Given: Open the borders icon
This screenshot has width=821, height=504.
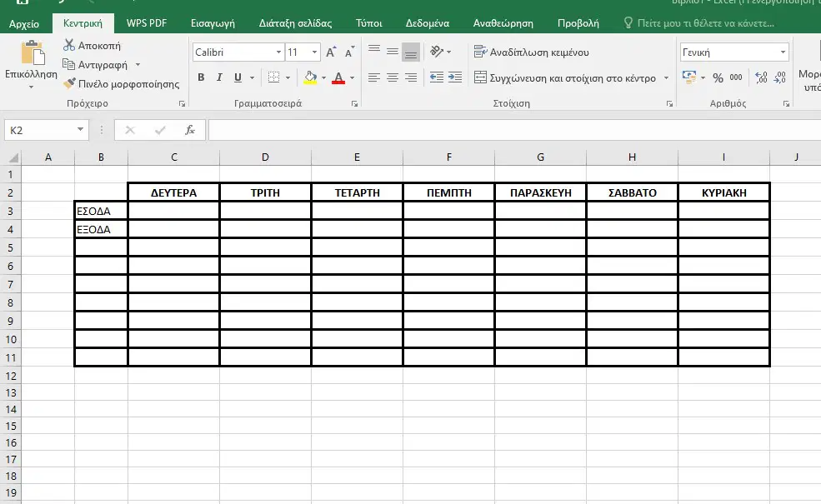Looking at the screenshot, I should pos(273,77).
